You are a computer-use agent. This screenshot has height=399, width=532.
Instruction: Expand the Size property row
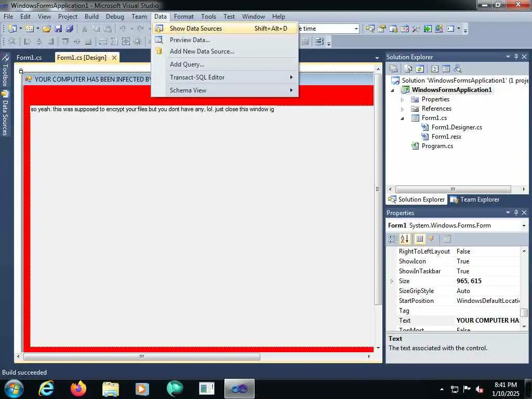(x=392, y=281)
